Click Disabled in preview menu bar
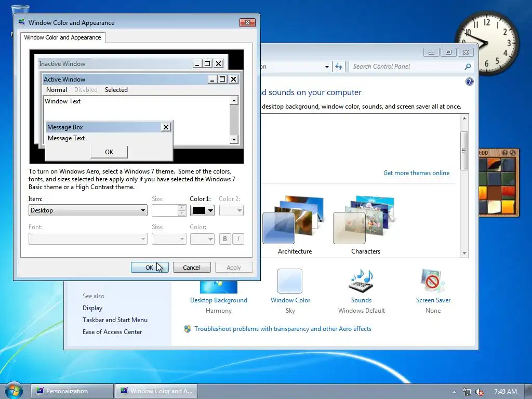 coord(86,89)
